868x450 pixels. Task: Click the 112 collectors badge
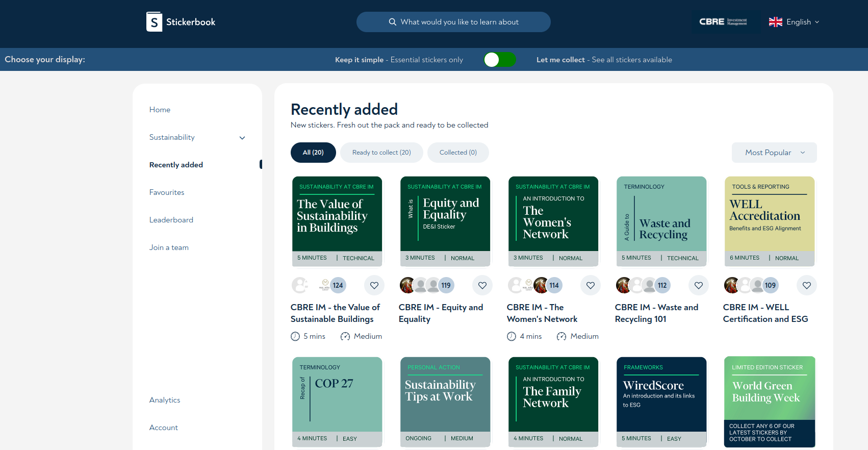coord(662,285)
